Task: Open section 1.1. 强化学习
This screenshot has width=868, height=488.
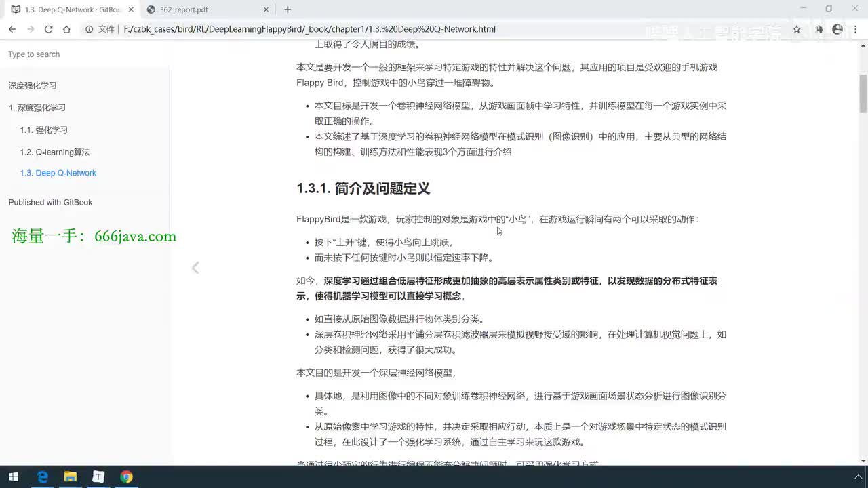Action: [44, 130]
